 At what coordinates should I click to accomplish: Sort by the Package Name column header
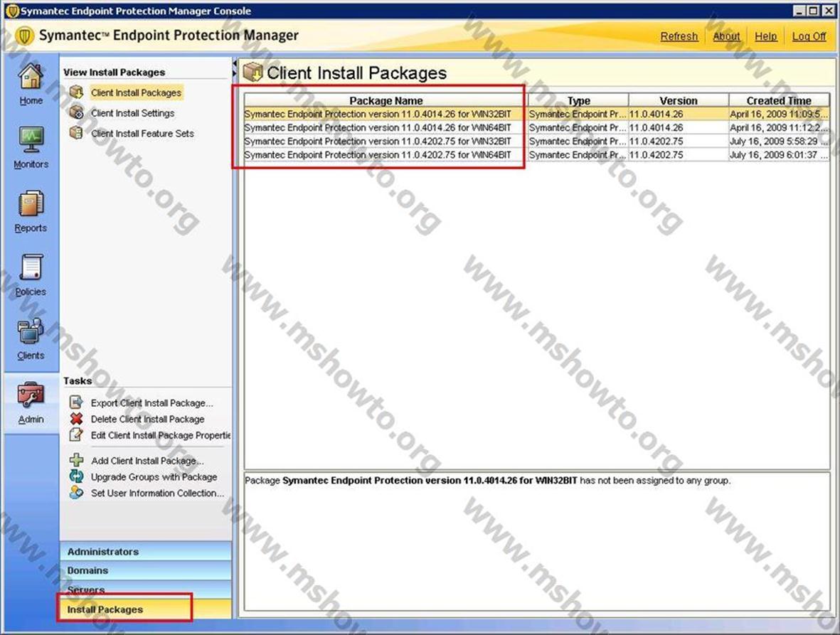click(386, 100)
